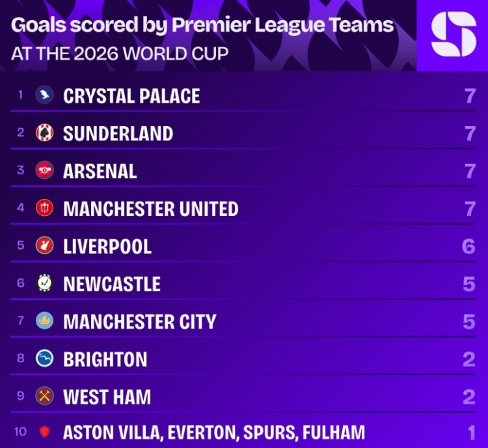
Task: Select the CRYSTAL PALACE team name
Action: [x=131, y=96]
